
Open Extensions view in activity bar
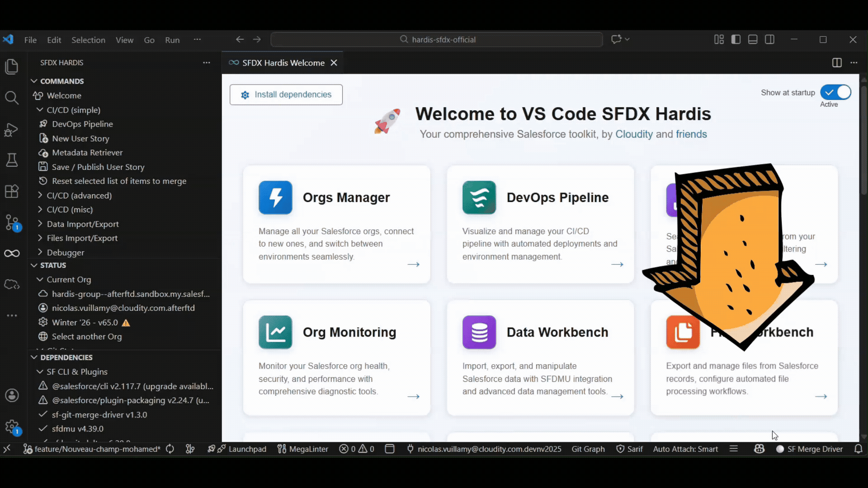(x=12, y=191)
